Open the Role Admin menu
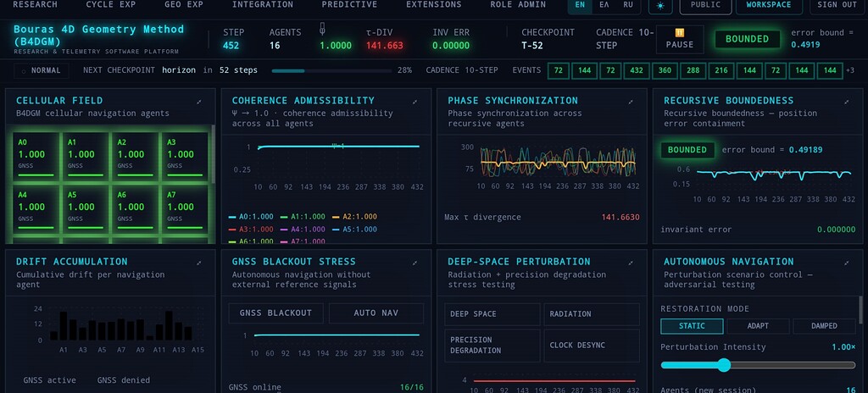868x393 pixels. (518, 4)
